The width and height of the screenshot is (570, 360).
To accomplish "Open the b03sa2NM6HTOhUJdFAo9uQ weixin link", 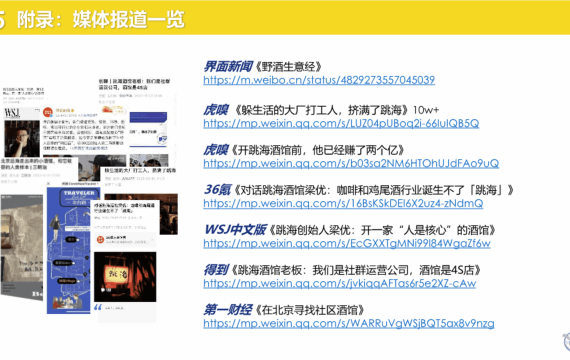I will click(351, 164).
